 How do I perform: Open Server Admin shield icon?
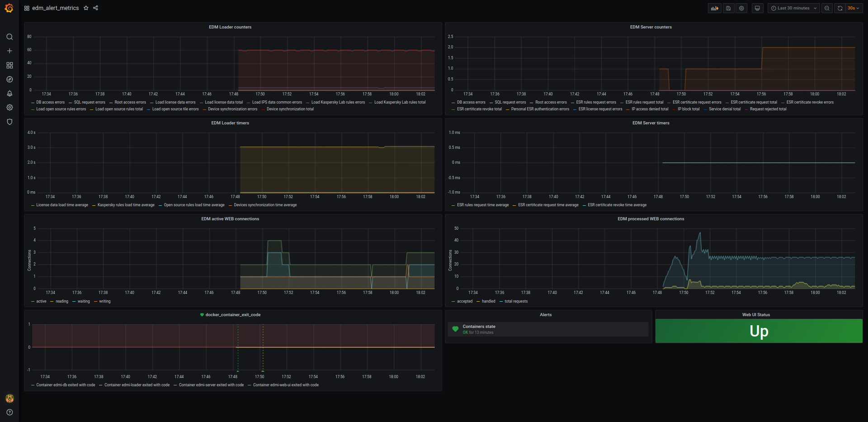tap(9, 122)
